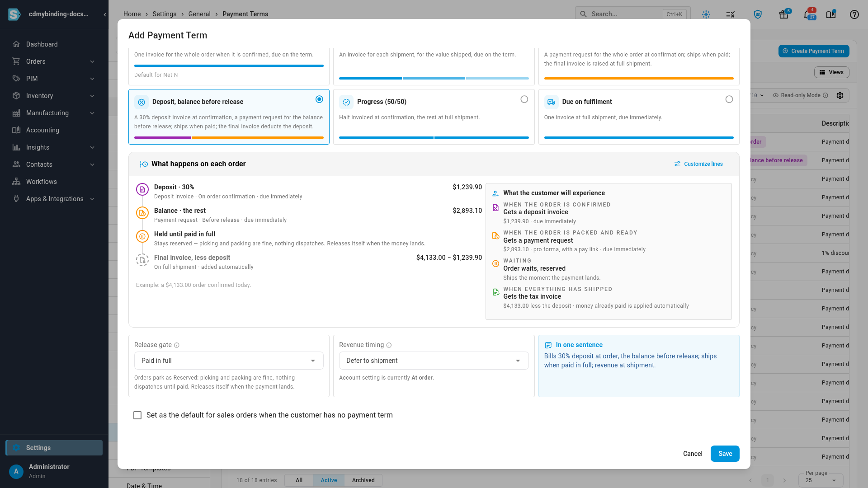The image size is (868, 488).
Task: Open the Views button
Action: tap(831, 72)
